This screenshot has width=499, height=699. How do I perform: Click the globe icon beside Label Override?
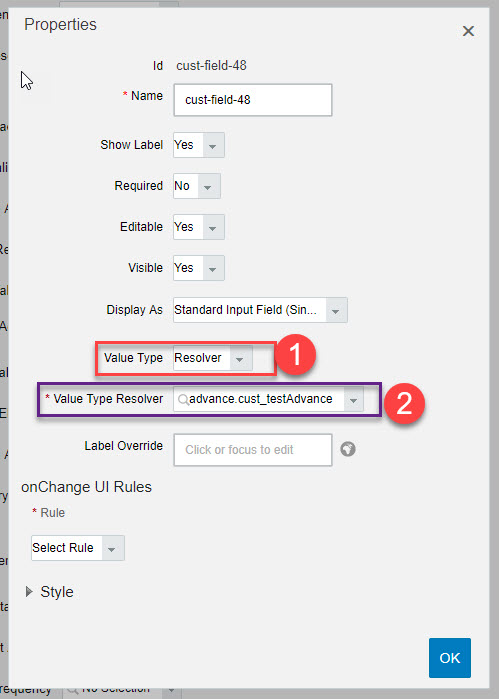pyautogui.click(x=348, y=449)
